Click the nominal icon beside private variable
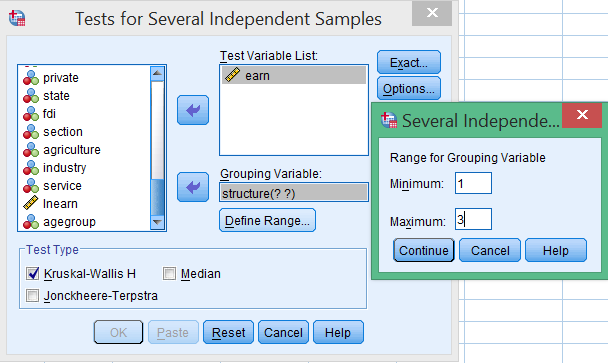This screenshot has height=363, width=608. point(31,78)
